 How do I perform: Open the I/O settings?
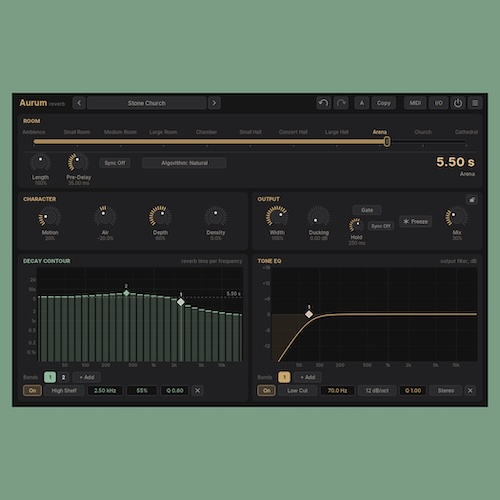click(438, 103)
